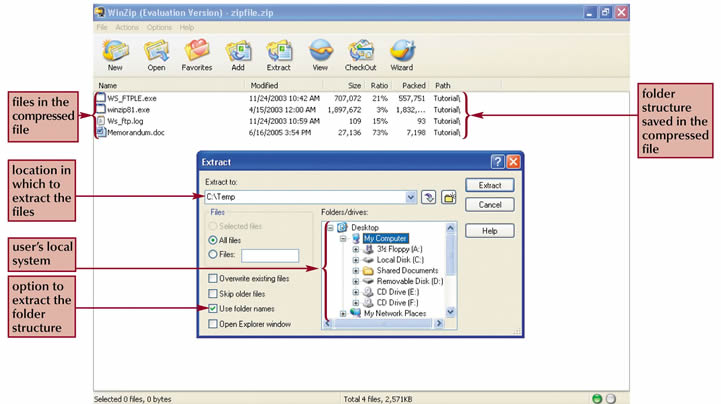Click the WS_FTPLE.exe file icon

click(100, 98)
